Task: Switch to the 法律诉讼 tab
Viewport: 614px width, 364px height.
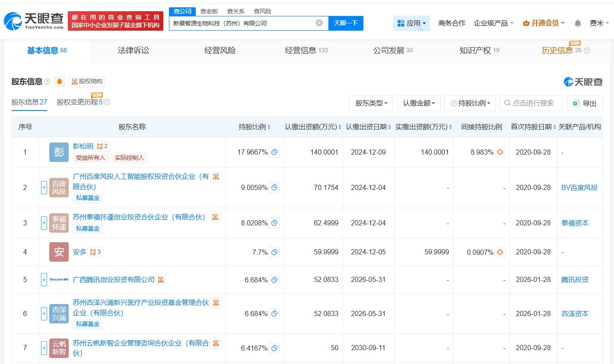Action: 133,51
